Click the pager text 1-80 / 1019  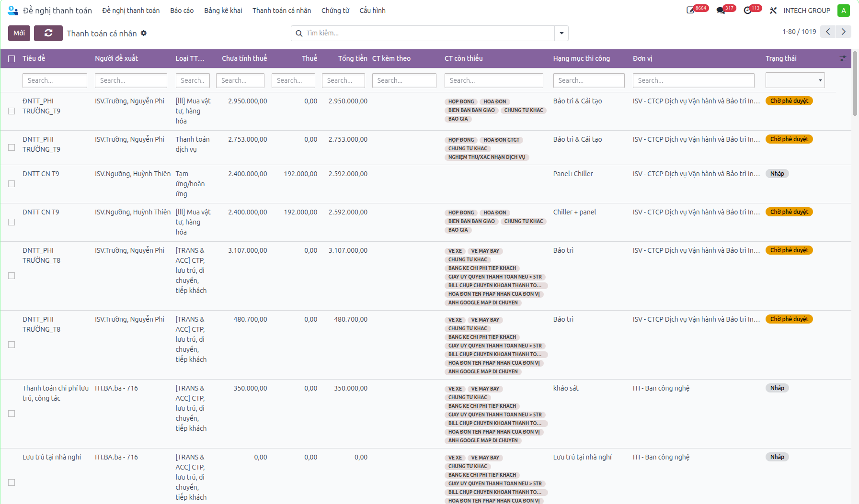(x=799, y=32)
